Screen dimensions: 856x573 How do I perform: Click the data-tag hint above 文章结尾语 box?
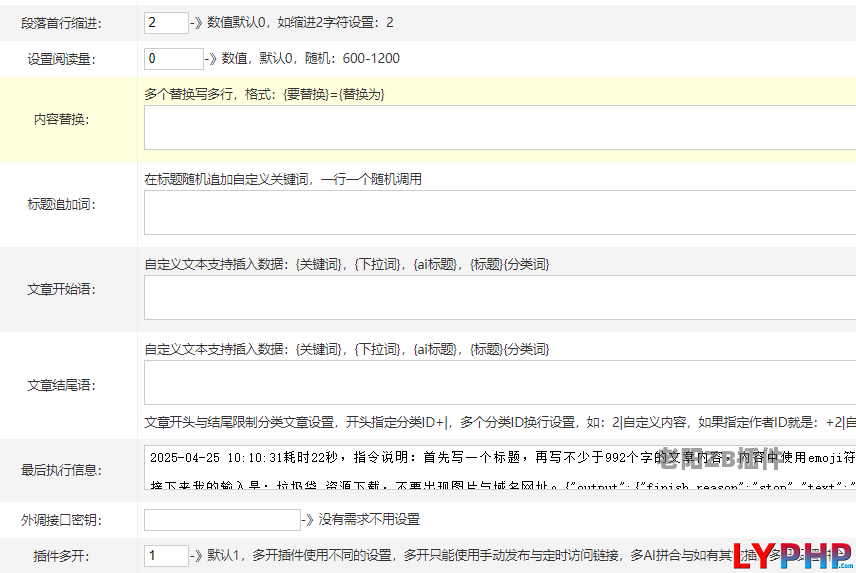click(347, 349)
